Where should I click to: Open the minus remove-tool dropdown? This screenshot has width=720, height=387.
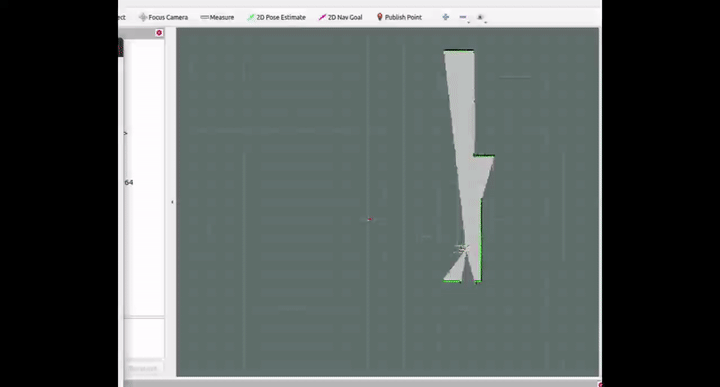[x=463, y=17]
